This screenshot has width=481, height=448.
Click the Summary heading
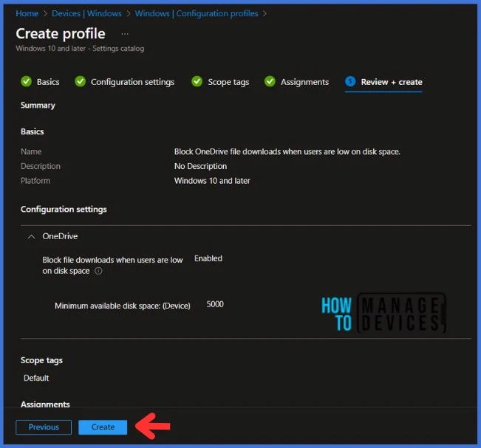click(38, 106)
